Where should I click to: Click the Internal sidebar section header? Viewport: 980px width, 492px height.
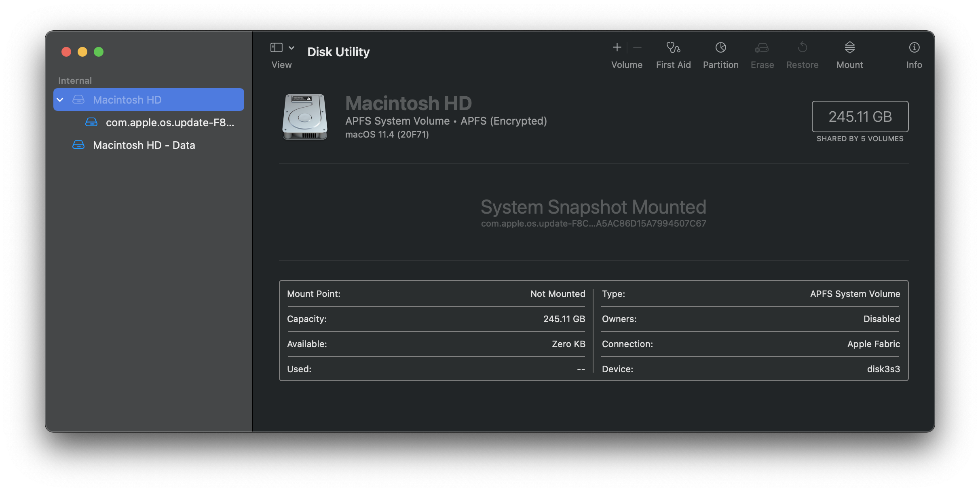click(75, 81)
